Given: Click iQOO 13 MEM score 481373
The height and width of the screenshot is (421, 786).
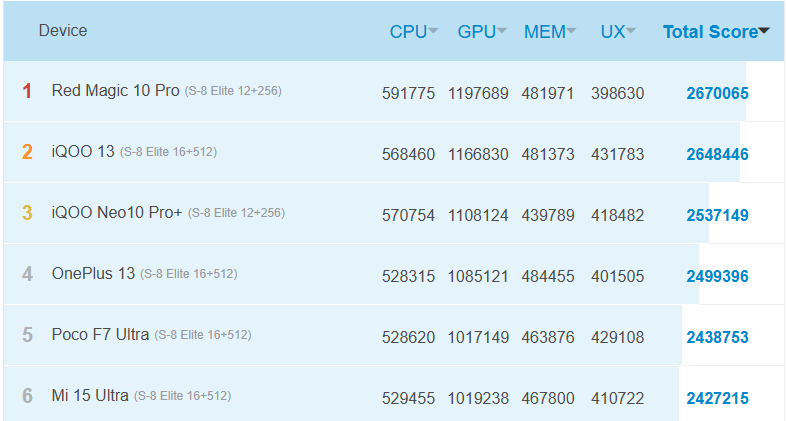Looking at the screenshot, I should click(x=548, y=154).
